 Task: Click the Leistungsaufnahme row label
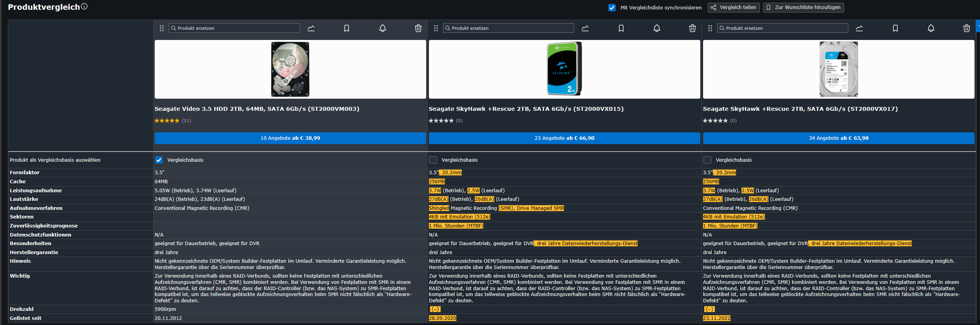click(36, 191)
